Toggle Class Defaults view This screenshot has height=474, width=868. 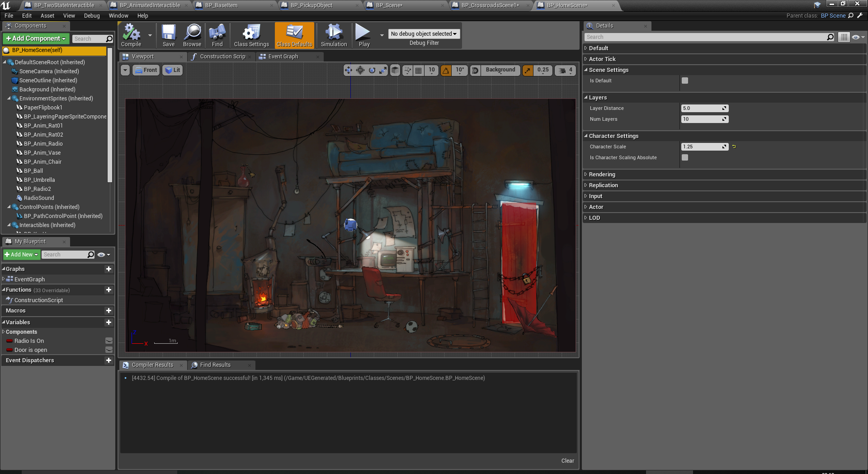[x=294, y=35]
